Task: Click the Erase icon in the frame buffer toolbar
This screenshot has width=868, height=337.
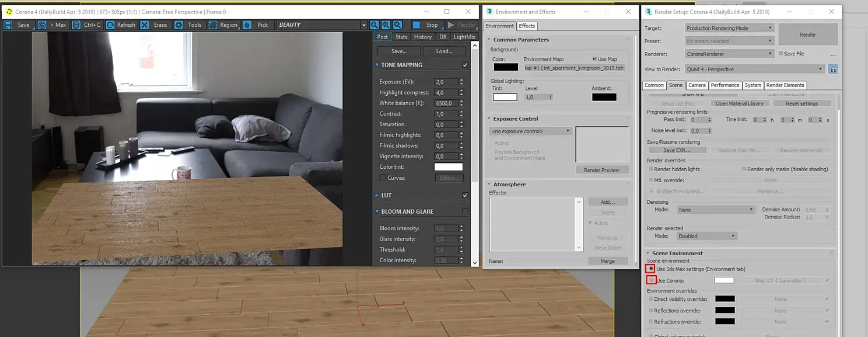Action: point(144,25)
